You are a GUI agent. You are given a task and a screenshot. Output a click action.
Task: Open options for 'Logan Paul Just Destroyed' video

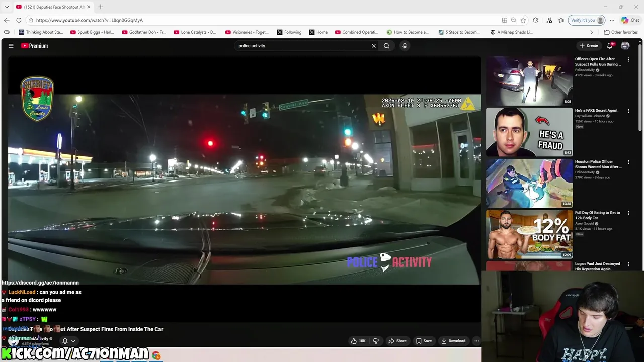628,264
